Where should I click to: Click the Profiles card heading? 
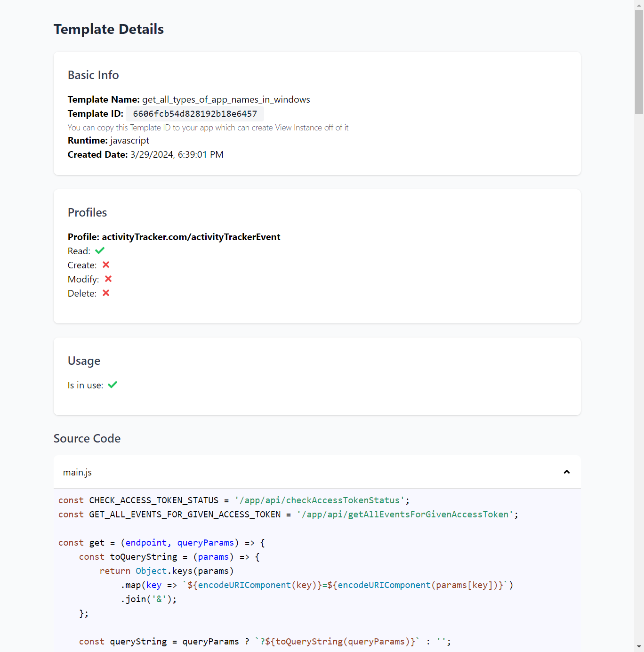coord(88,212)
